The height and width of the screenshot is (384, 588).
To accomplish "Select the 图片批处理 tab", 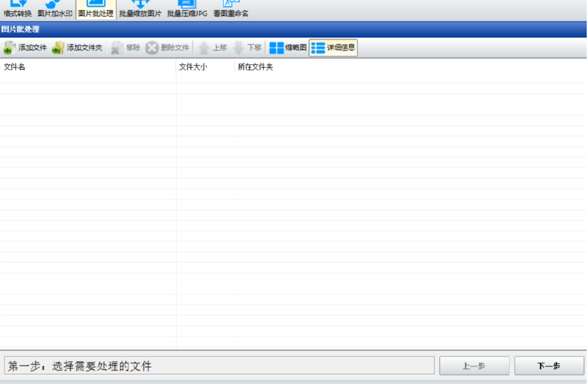I will pyautogui.click(x=95, y=8).
